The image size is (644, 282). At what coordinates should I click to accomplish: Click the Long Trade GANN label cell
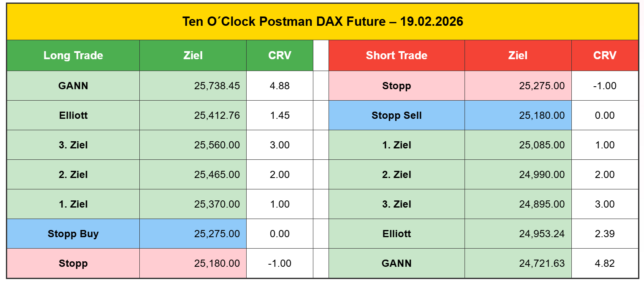(73, 86)
